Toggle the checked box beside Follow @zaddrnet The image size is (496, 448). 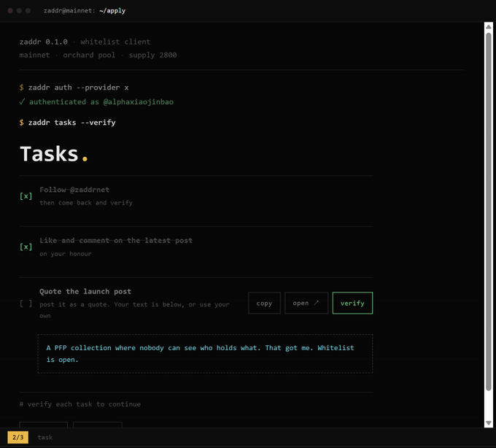(26, 196)
